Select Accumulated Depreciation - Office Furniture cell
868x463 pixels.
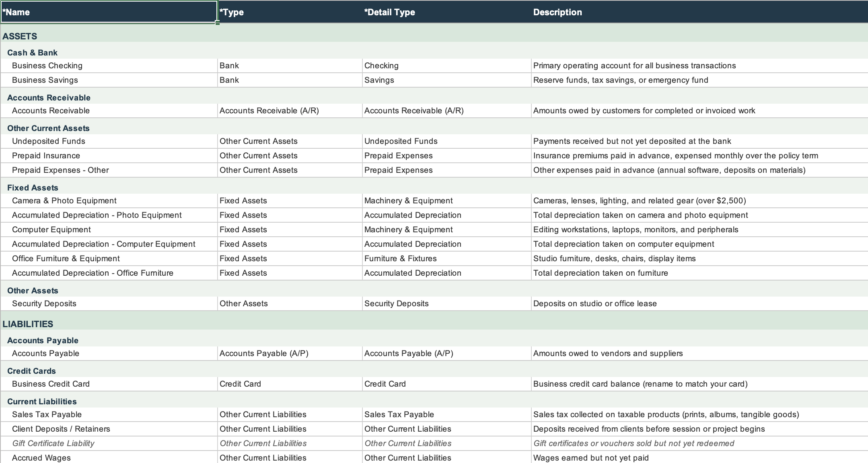[109, 273]
